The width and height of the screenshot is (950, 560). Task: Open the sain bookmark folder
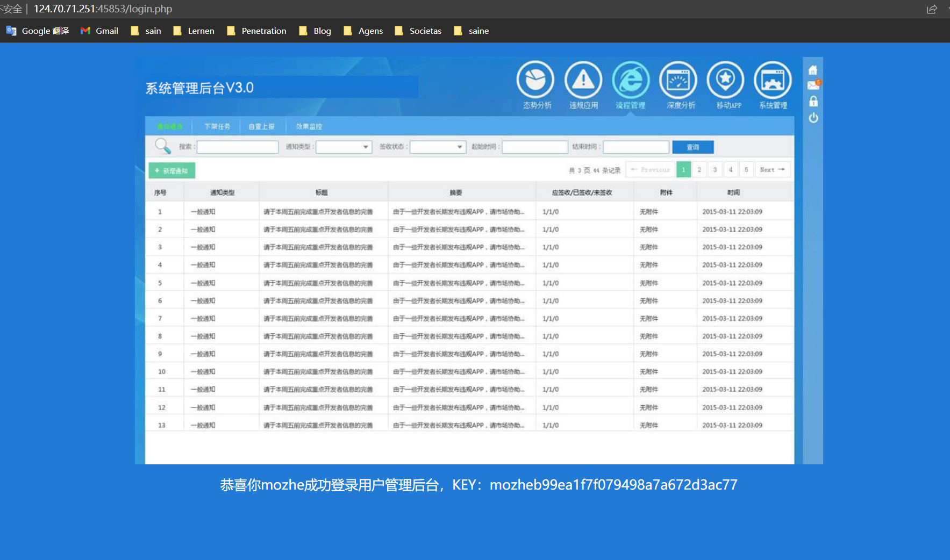pyautogui.click(x=146, y=31)
